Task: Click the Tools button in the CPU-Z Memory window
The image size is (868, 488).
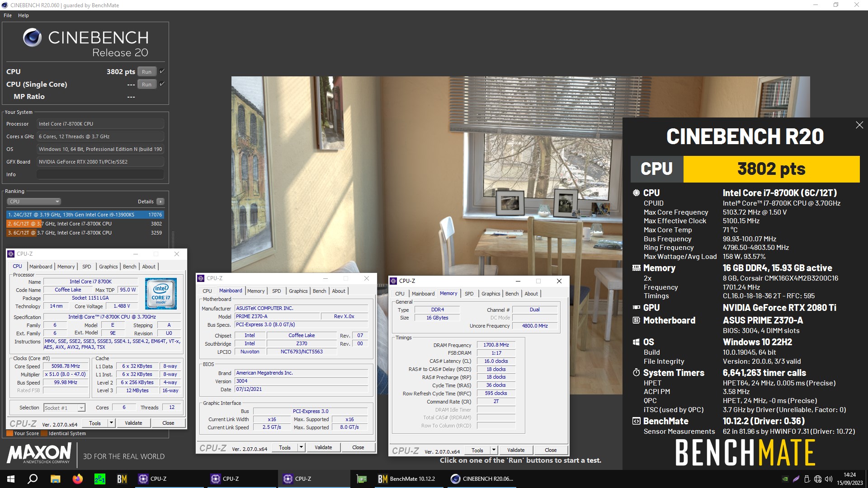Action: click(477, 450)
